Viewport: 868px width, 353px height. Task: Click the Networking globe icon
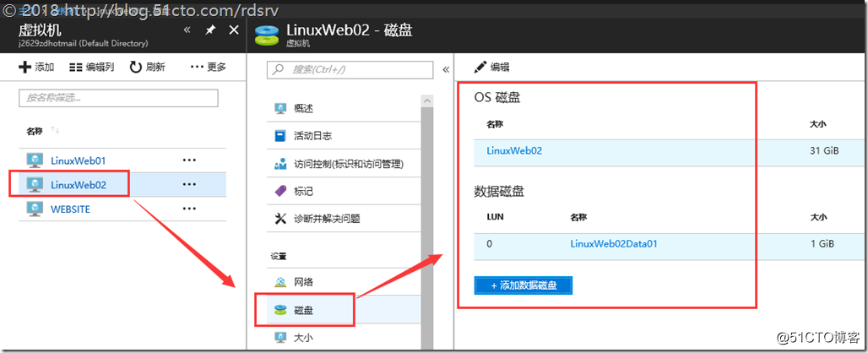281,282
